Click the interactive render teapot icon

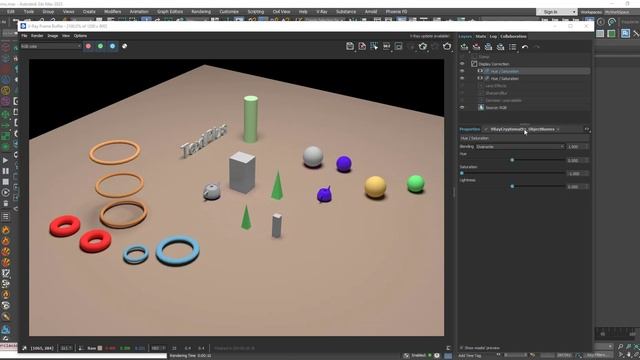coord(423,46)
